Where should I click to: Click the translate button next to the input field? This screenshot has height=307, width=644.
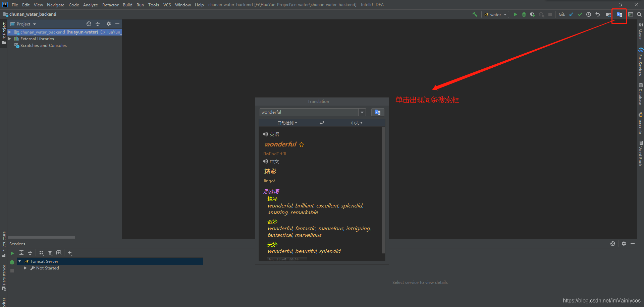tap(378, 112)
